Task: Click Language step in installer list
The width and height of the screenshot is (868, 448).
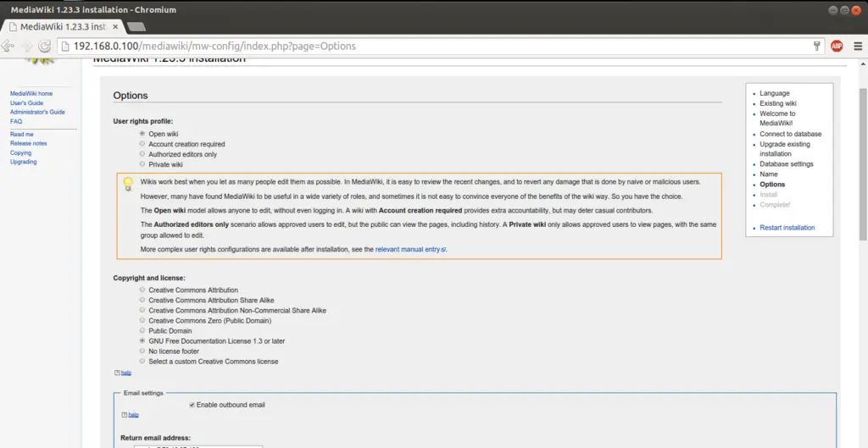Action: pyautogui.click(x=775, y=93)
